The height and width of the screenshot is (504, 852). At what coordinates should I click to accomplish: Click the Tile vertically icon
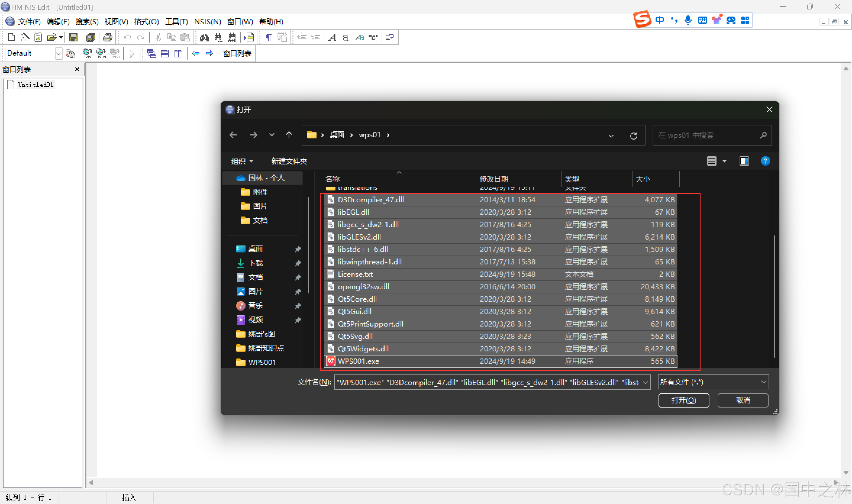point(178,53)
